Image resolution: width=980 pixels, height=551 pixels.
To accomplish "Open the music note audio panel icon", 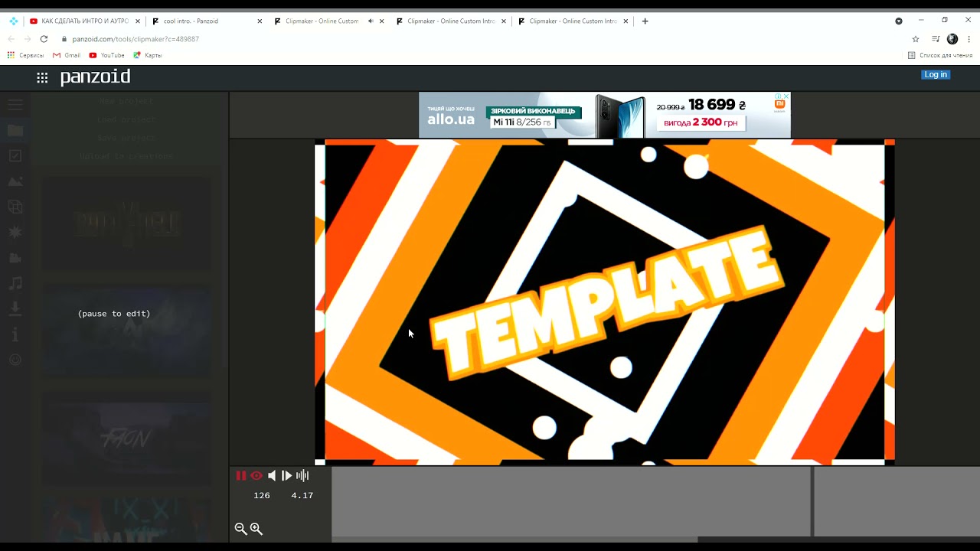I will click(15, 283).
